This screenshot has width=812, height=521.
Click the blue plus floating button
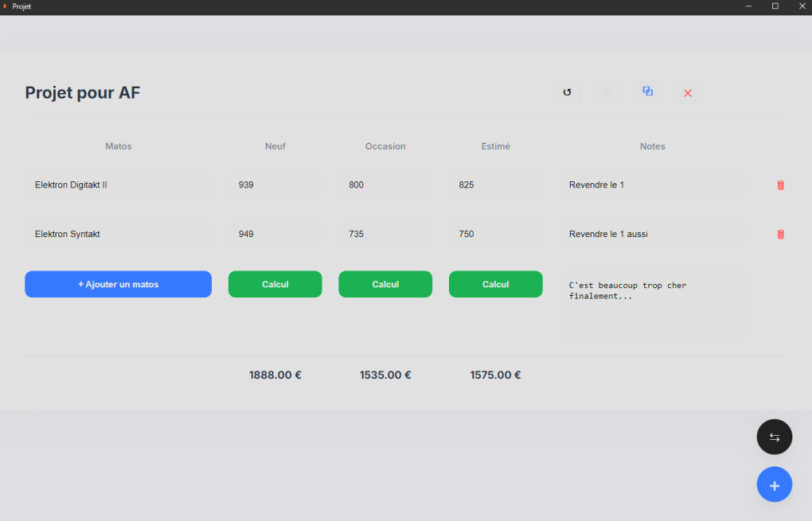[x=775, y=484]
